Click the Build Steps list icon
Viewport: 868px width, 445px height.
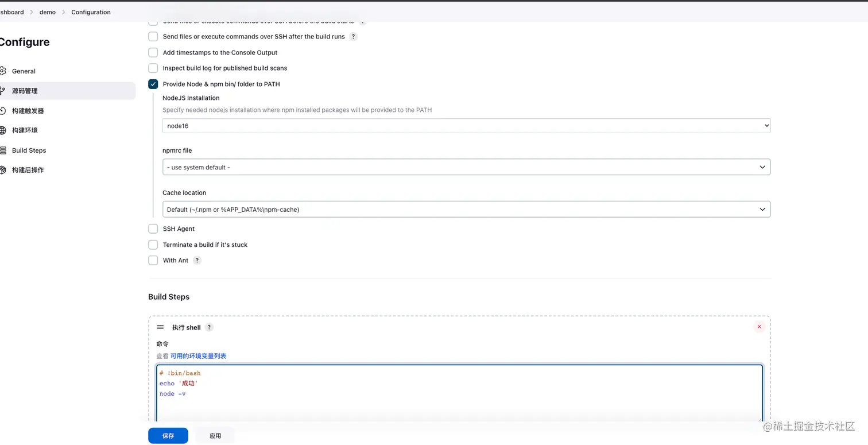coord(3,150)
